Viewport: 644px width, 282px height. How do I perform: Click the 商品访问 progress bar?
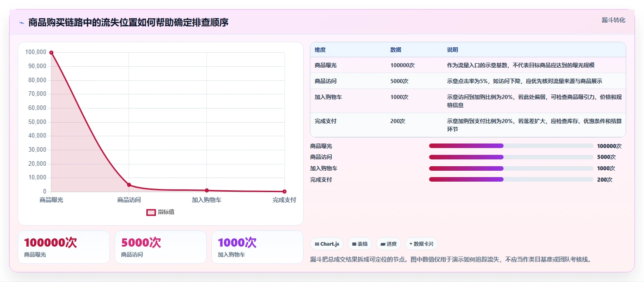pos(511,157)
